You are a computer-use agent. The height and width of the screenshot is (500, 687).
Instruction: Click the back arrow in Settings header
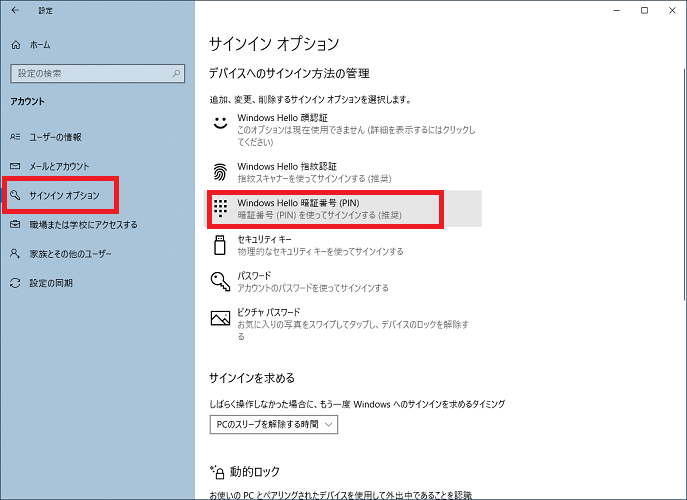click(x=15, y=10)
